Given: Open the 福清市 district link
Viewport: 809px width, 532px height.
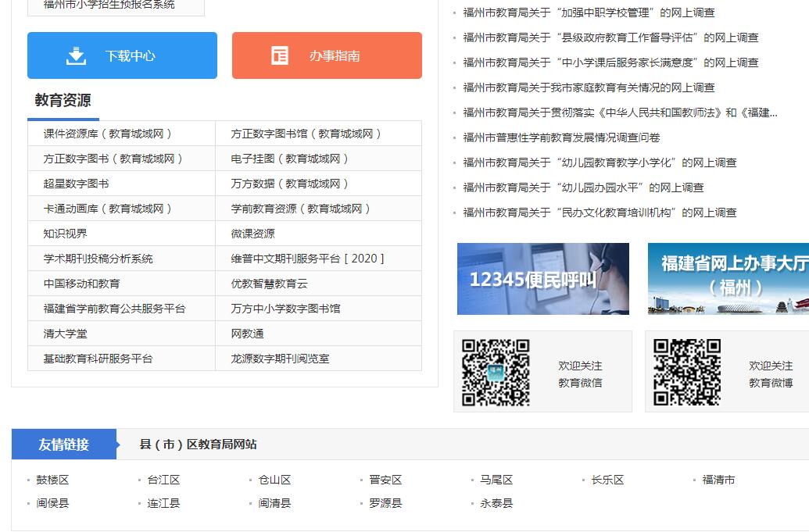Looking at the screenshot, I should (x=718, y=480).
